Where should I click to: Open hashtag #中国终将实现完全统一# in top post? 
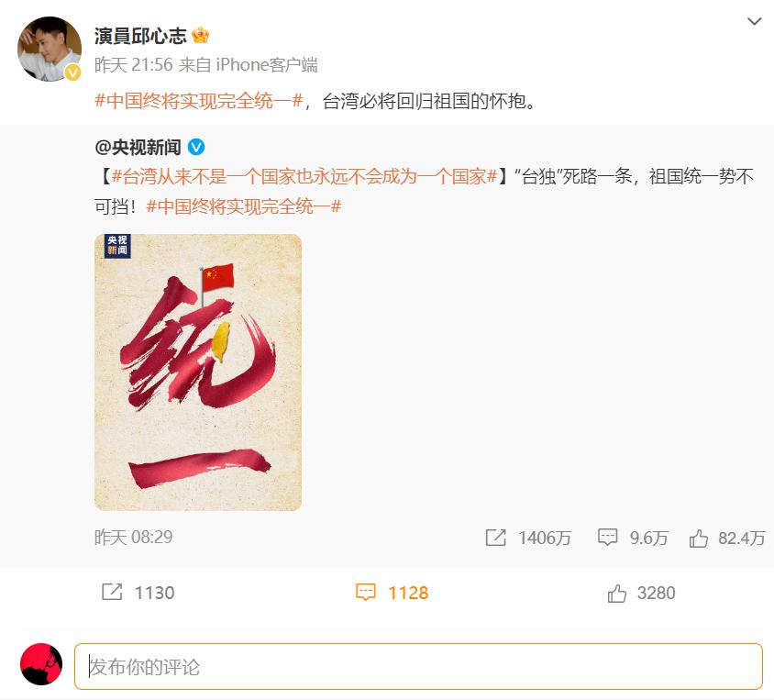pyautogui.click(x=198, y=101)
